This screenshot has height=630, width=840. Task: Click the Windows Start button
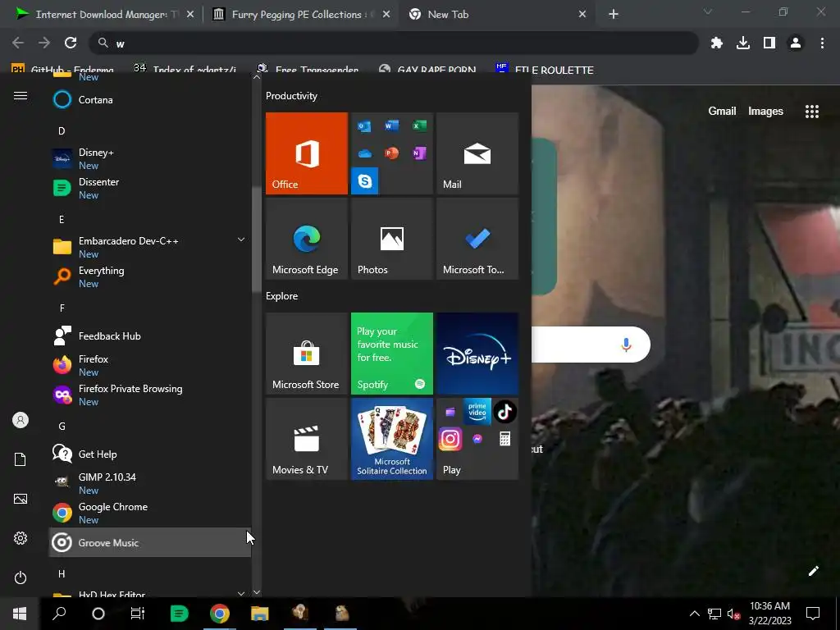pyautogui.click(x=20, y=614)
